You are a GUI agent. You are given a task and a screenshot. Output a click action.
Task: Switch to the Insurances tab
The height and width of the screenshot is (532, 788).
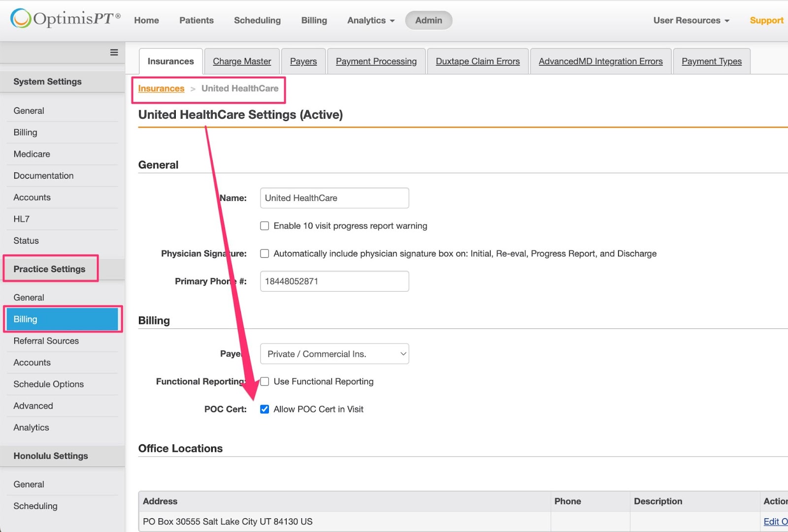click(x=170, y=61)
